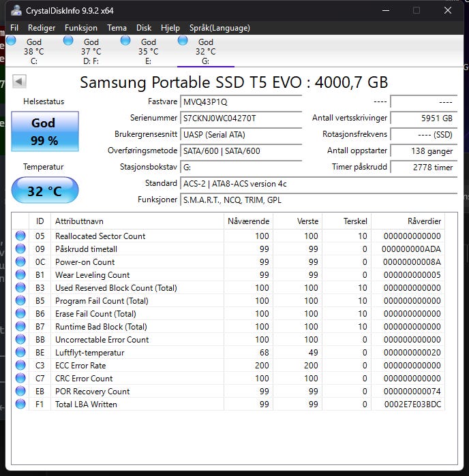Click status orb for Wear Leveling Count

(x=20, y=274)
